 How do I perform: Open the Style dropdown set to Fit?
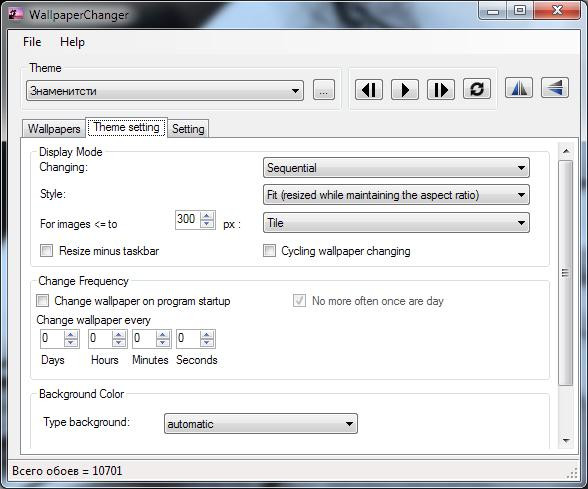pos(396,195)
